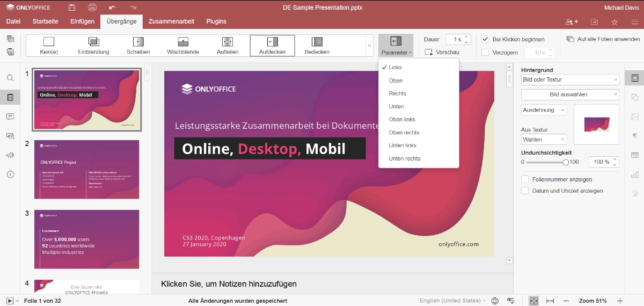Open the Datei tab
644x306 pixels.
coord(13,21)
